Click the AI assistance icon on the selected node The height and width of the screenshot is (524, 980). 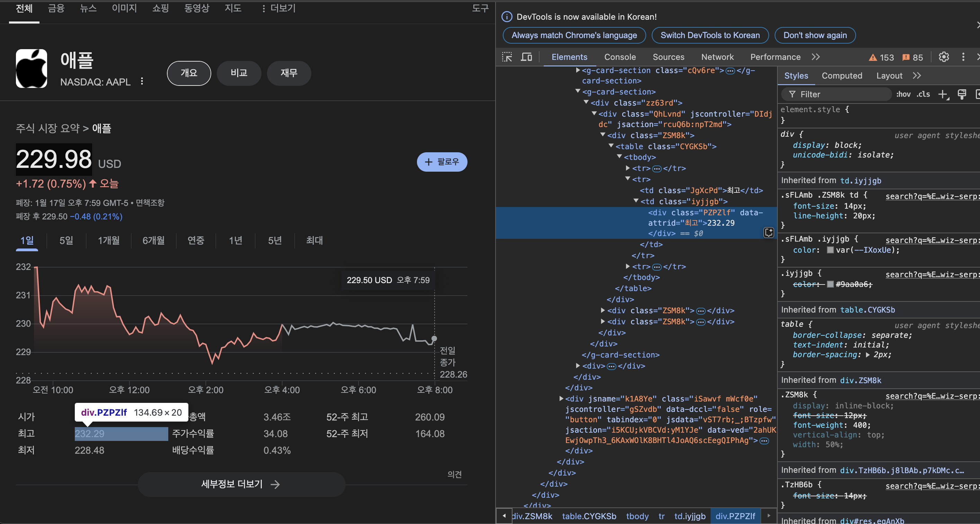tap(768, 233)
